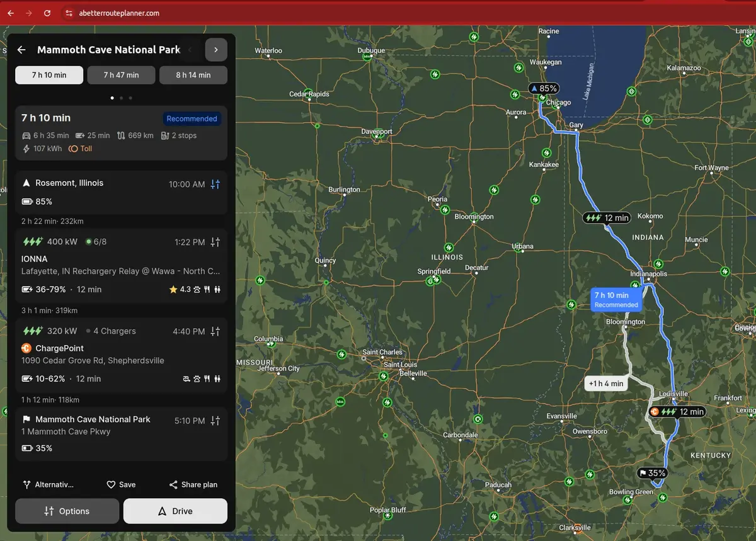Click browser back button

point(11,13)
